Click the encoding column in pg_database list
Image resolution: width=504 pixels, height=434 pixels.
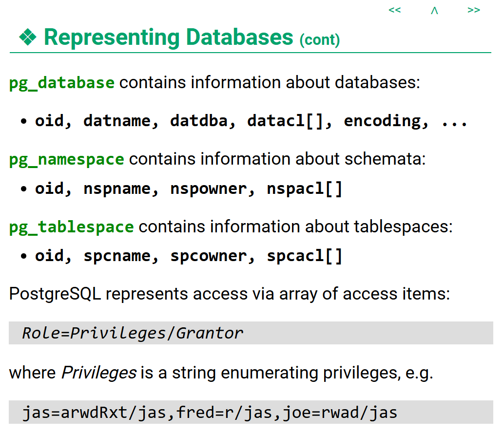pos(386,121)
